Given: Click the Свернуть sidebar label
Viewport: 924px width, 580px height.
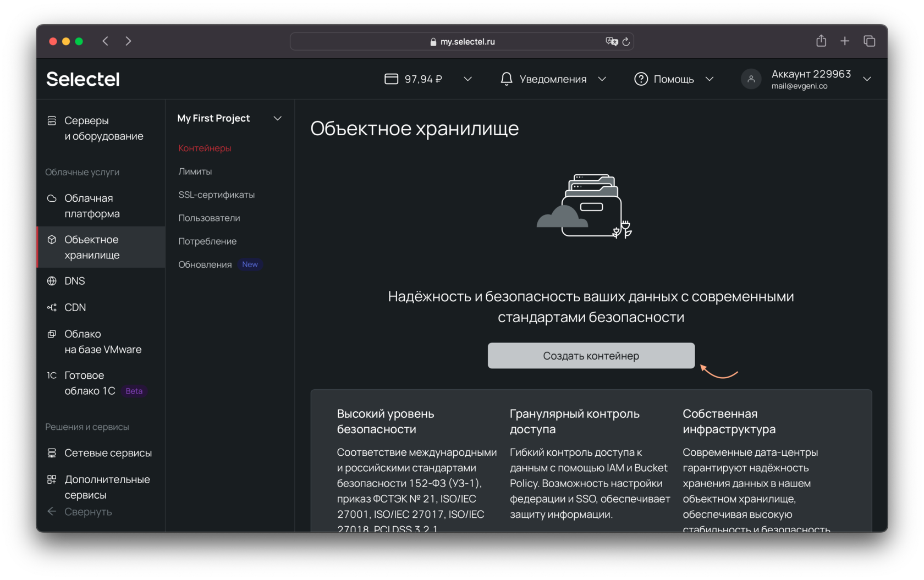Looking at the screenshot, I should [88, 512].
